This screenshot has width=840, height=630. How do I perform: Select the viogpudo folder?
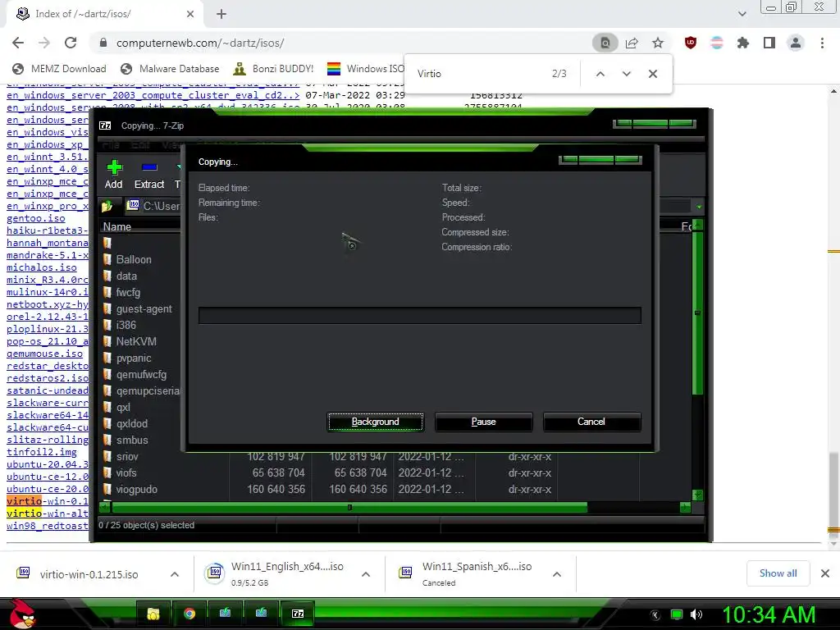pos(137,489)
